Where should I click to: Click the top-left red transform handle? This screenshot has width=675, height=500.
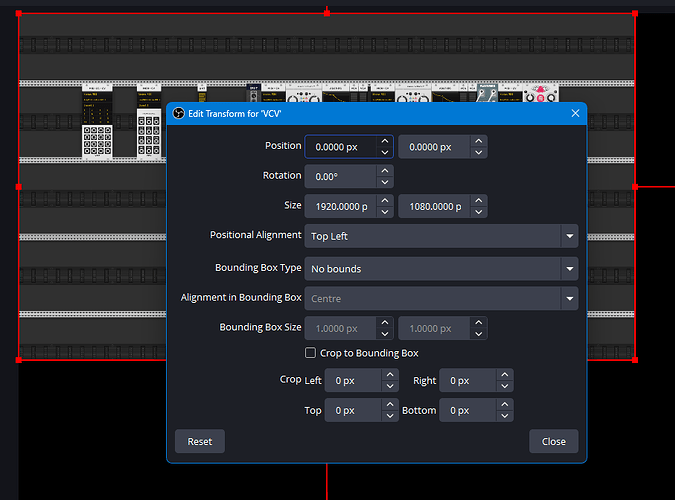point(19,14)
